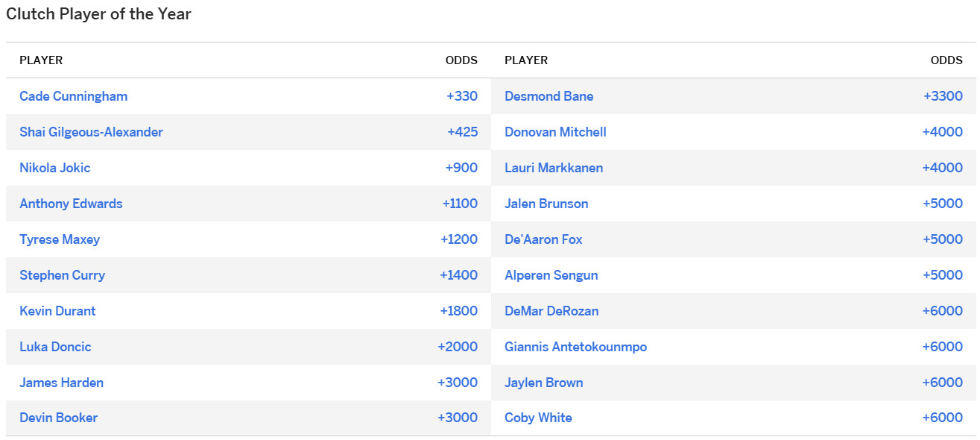Click Luka Doncic's name
Image resolution: width=980 pixels, height=440 pixels.
(55, 347)
